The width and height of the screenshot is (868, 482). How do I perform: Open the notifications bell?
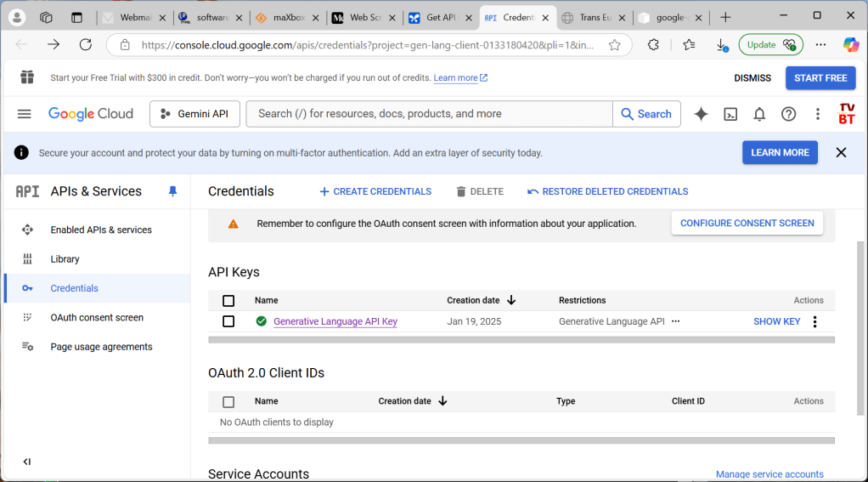(759, 114)
